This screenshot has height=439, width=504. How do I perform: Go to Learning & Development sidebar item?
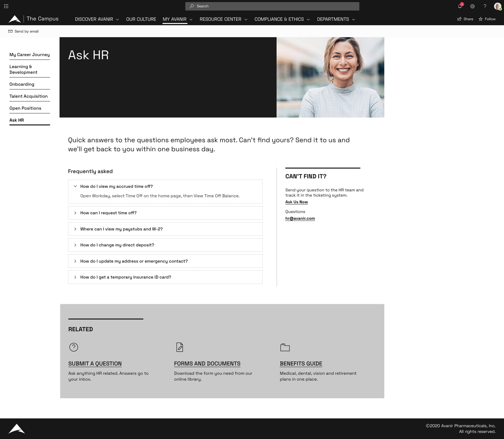[24, 69]
